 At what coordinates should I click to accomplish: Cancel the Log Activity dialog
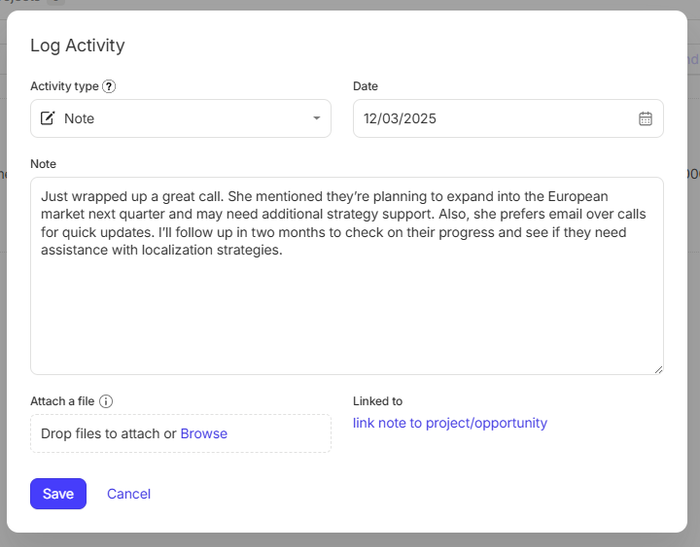[x=129, y=494]
